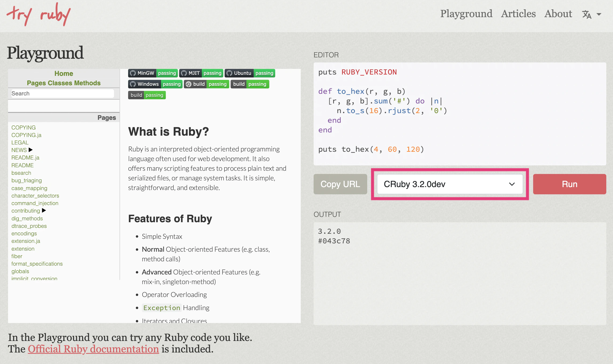Switch to the Pages tab
The width and height of the screenshot is (613, 364).
pos(36,83)
